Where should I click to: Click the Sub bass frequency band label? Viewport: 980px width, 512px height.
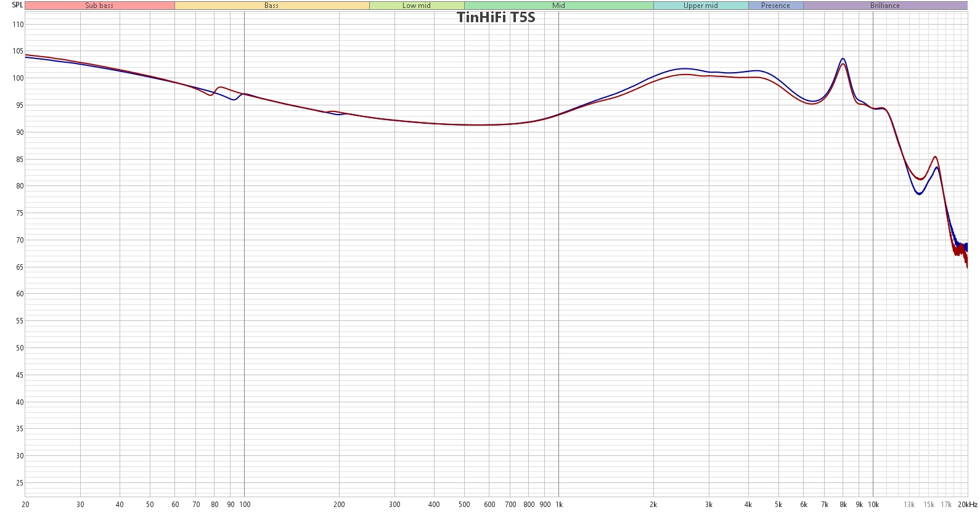point(99,6)
